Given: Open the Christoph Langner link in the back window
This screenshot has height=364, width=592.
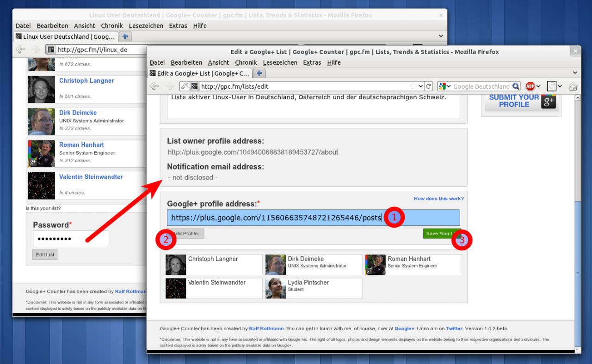Looking at the screenshot, I should coord(86,80).
